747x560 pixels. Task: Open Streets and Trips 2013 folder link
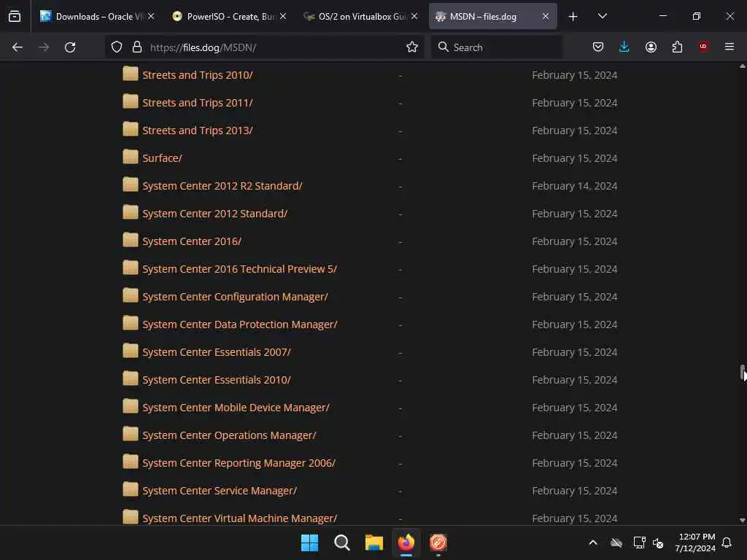(198, 131)
